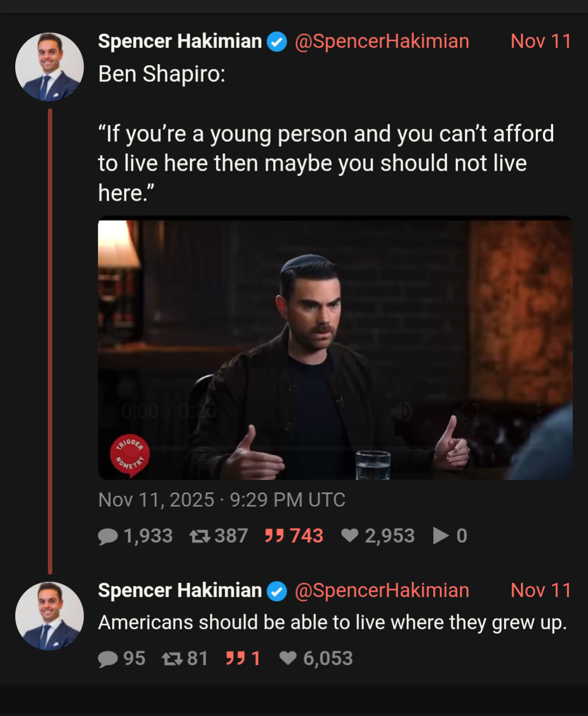Open the full timestamp link Nov 11, 2025
This screenshot has width=588, height=716.
[x=221, y=500]
